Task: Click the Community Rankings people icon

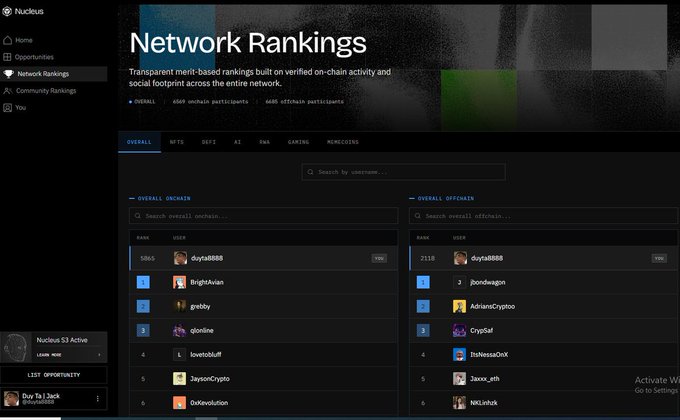Action: tap(8, 91)
